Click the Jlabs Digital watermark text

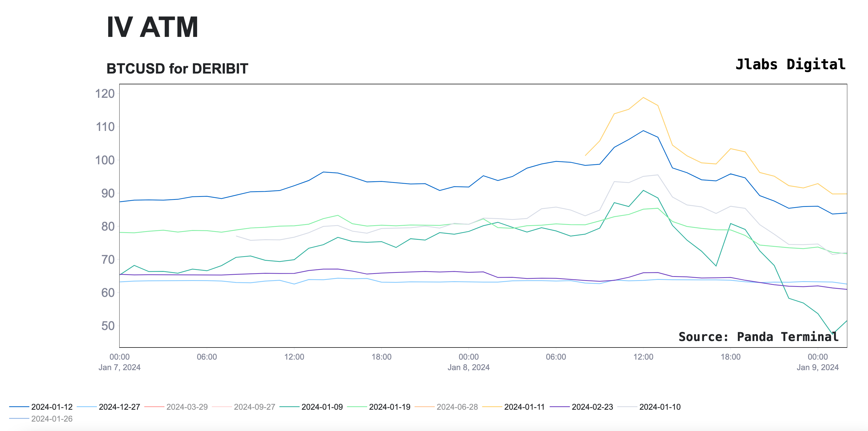tap(790, 64)
